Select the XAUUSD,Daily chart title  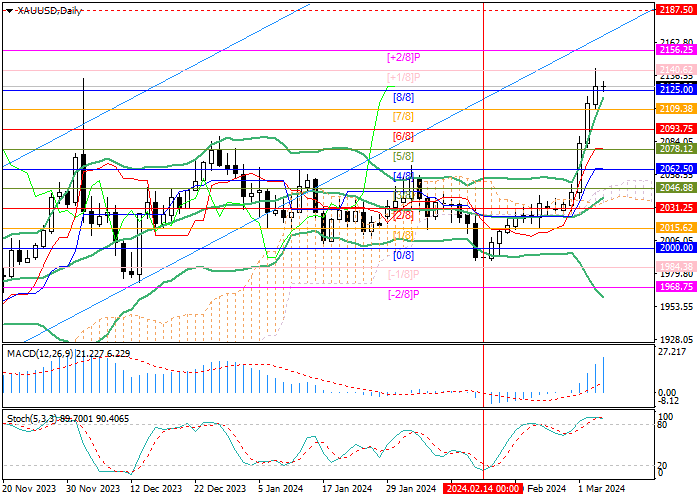[x=49, y=11]
